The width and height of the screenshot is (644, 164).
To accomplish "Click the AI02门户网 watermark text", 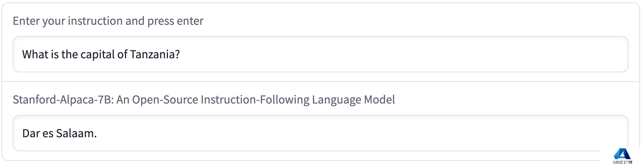I will point(622,162).
